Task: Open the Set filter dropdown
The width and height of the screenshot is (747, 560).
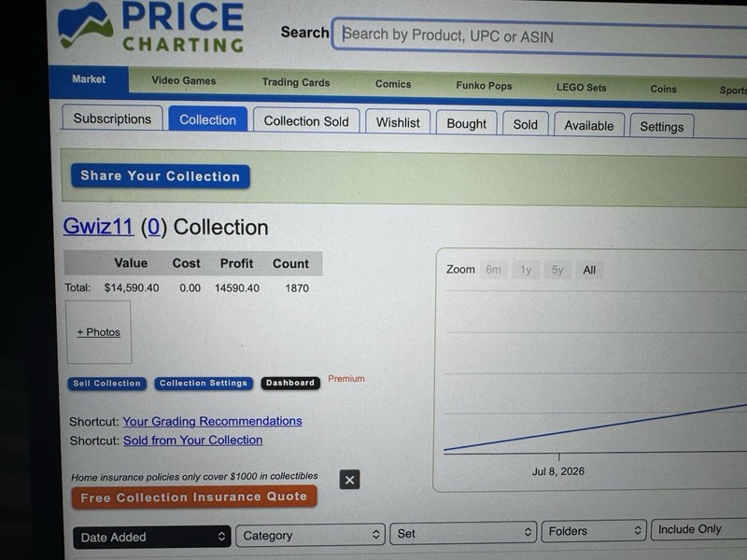Action: tap(463, 533)
